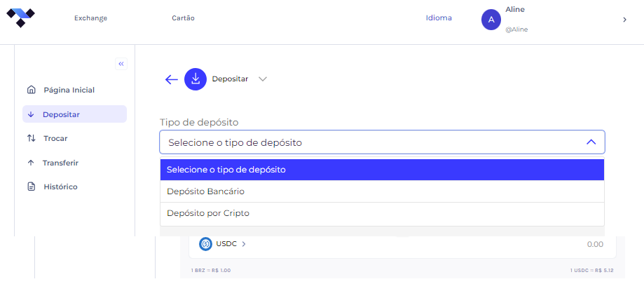The height and width of the screenshot is (284, 644).
Task: Click the blue back arrow
Action: (171, 79)
